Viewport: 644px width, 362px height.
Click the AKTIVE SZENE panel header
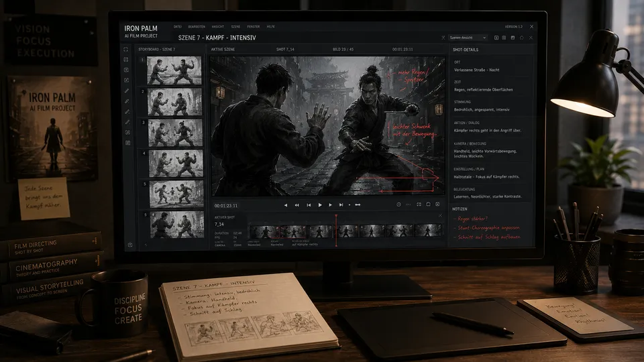(223, 49)
